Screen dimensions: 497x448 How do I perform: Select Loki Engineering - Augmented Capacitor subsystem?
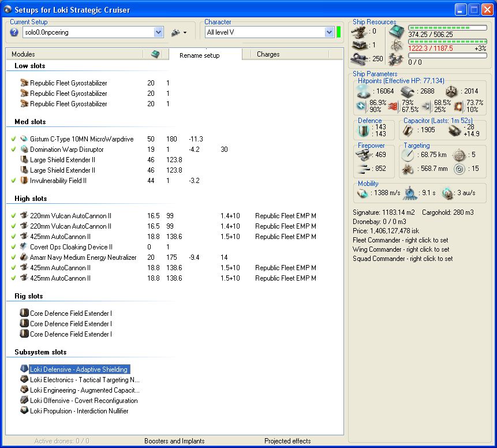tap(85, 390)
